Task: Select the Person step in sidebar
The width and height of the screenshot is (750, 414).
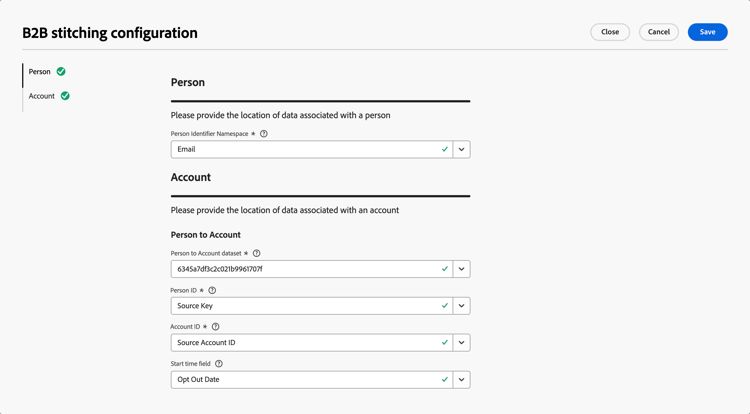Action: [x=40, y=72]
